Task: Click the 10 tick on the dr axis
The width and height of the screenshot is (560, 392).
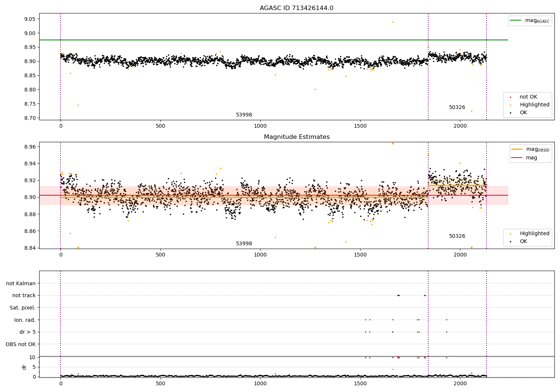Action: 33,357
